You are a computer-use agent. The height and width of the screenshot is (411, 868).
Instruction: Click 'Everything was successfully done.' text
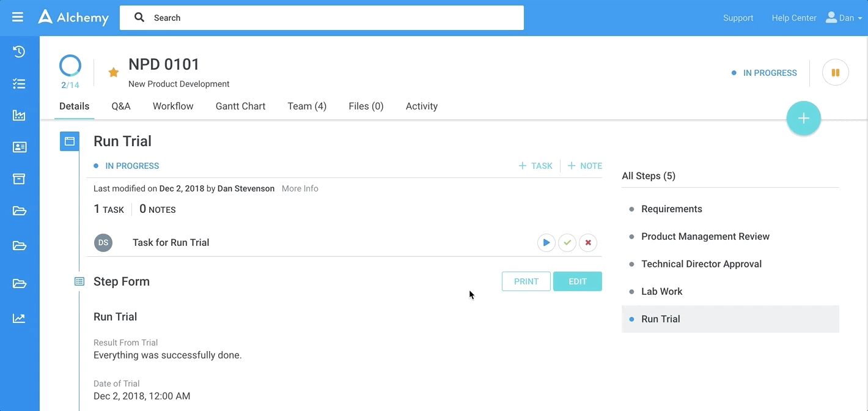(167, 355)
